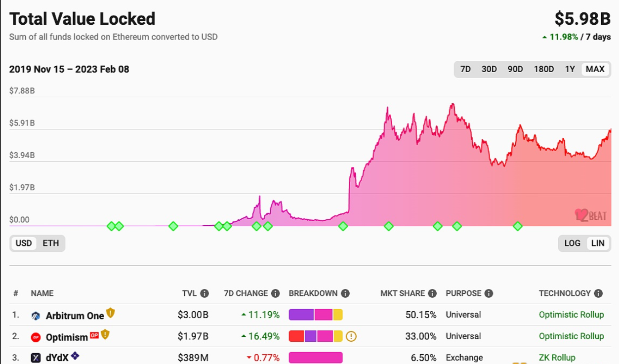This screenshot has height=364, width=619.
Task: Switch to the 1Y time range
Action: 571,69
